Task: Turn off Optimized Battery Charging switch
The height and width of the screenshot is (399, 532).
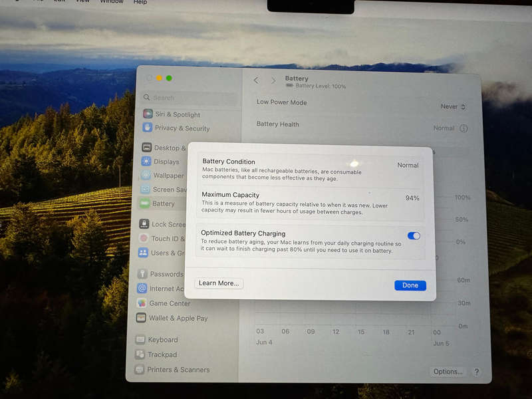Action: click(414, 236)
